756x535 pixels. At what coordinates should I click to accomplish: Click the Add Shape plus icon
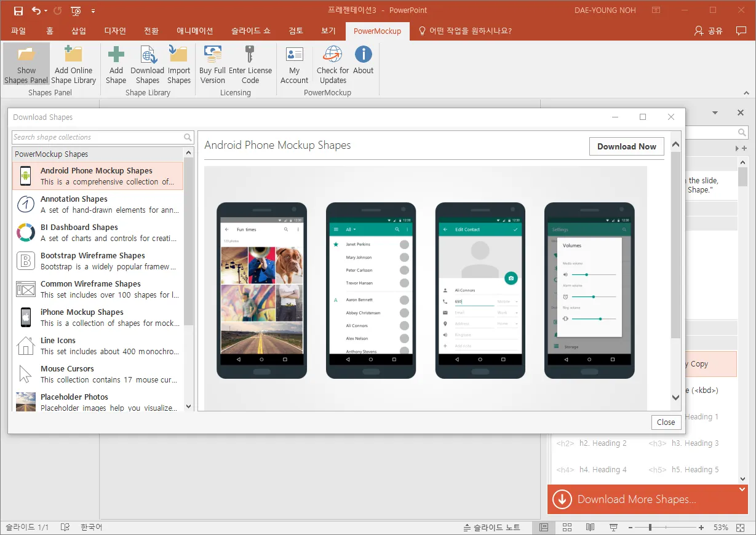[x=116, y=55]
